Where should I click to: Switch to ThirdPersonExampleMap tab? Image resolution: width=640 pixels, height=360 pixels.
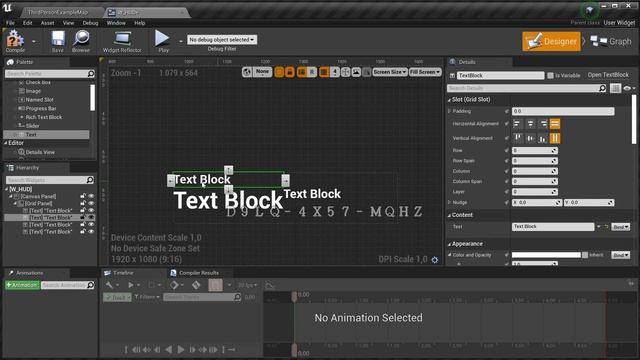click(x=58, y=12)
